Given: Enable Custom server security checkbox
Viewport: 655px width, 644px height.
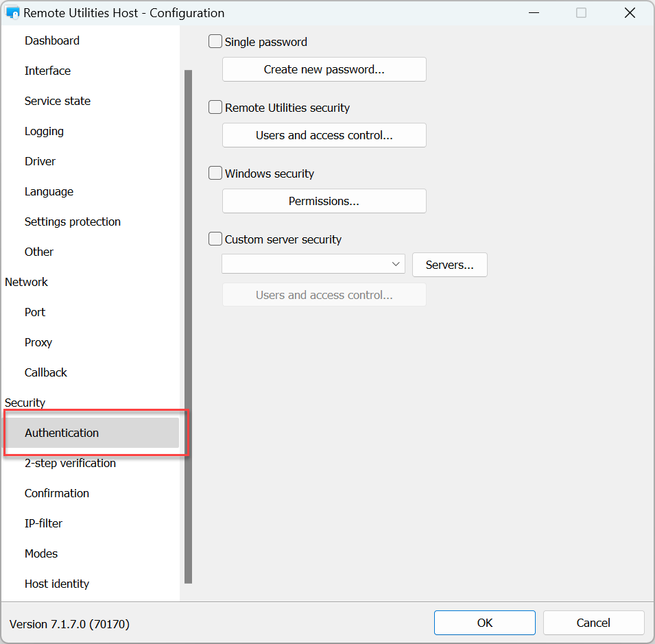Looking at the screenshot, I should click(215, 239).
